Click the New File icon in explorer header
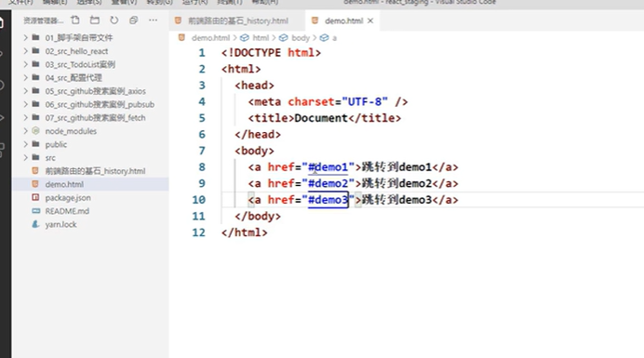The height and width of the screenshot is (358, 644). point(75,20)
